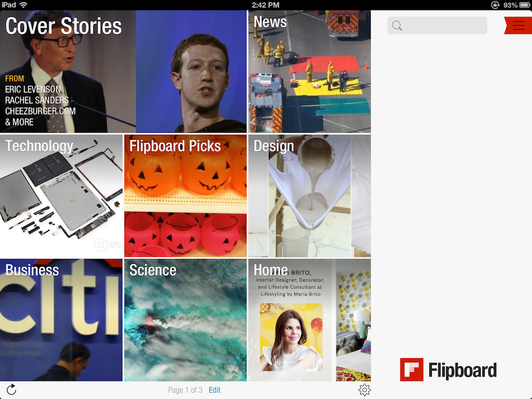Open the Flipboard Picks pumpkin tile
Viewport: 532px width, 399px height.
click(185, 196)
